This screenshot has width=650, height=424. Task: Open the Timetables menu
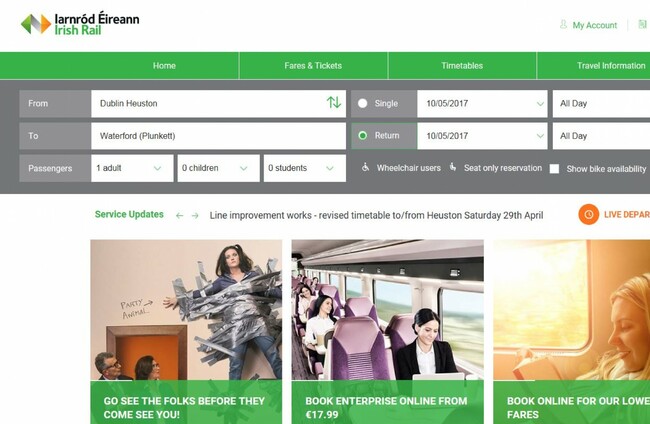pos(462,66)
